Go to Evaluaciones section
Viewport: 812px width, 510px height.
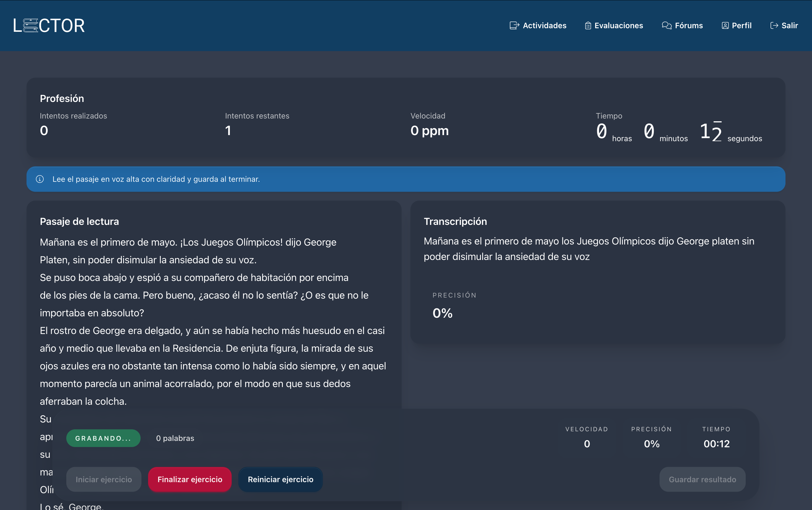(x=614, y=26)
